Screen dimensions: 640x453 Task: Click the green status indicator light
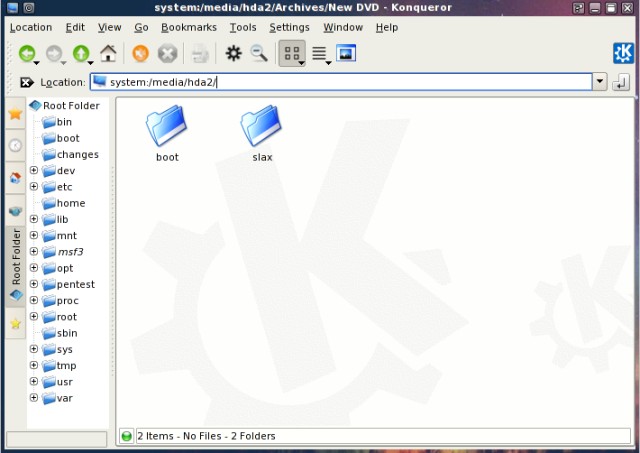coord(127,436)
